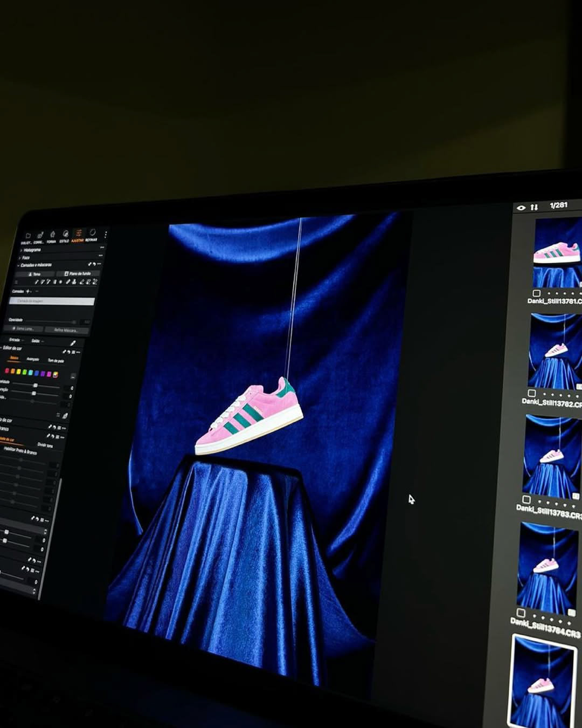The image size is (582, 728).
Task: Copy adjustments icon in Camadas e máscaras
Action: 89,264
